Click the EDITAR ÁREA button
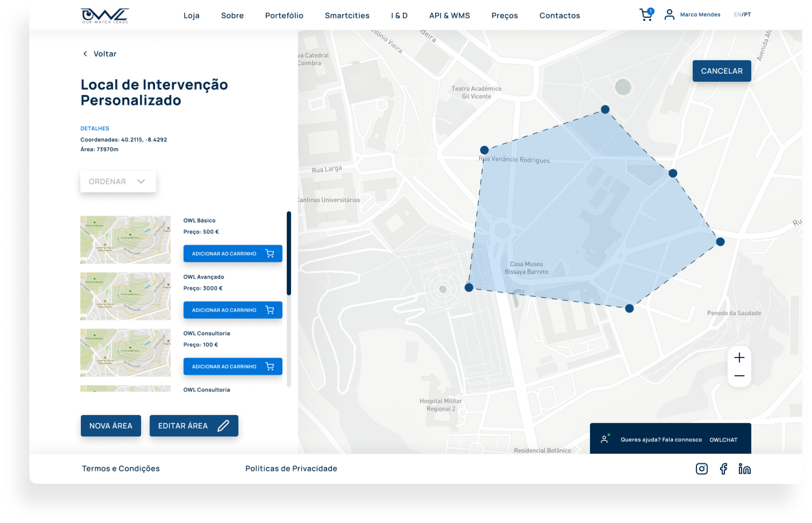Image resolution: width=812 pixels, height=523 pixels. click(194, 426)
